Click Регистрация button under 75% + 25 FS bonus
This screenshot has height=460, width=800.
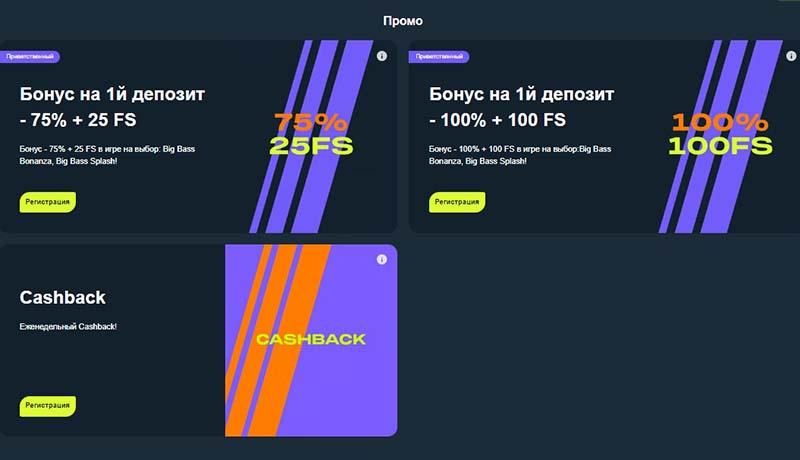coord(47,202)
